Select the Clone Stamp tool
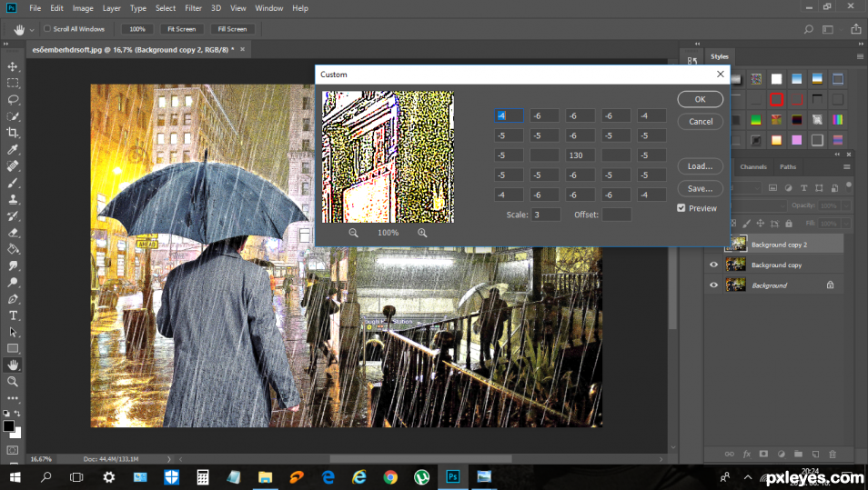 click(13, 199)
